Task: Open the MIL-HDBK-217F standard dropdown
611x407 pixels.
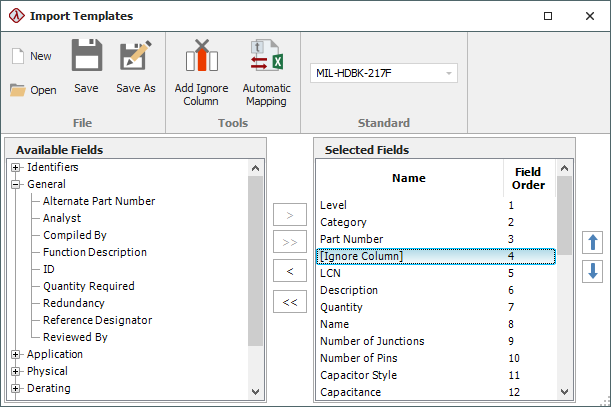Action: (x=450, y=73)
